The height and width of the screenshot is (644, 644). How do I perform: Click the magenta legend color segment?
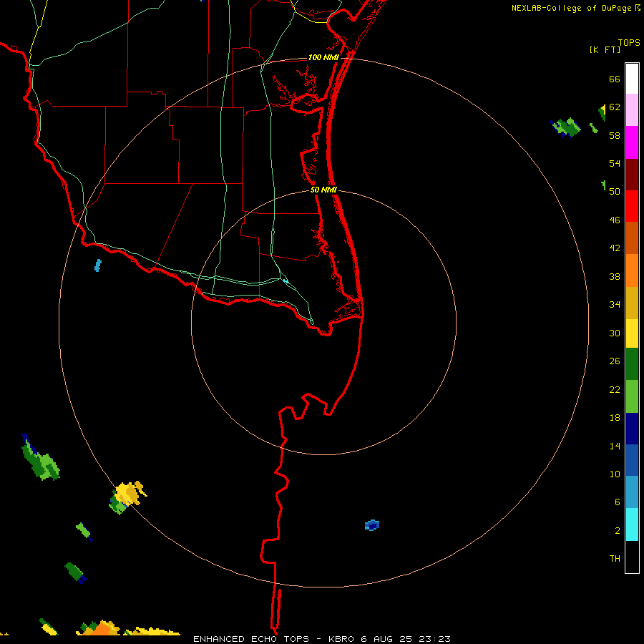[632, 142]
